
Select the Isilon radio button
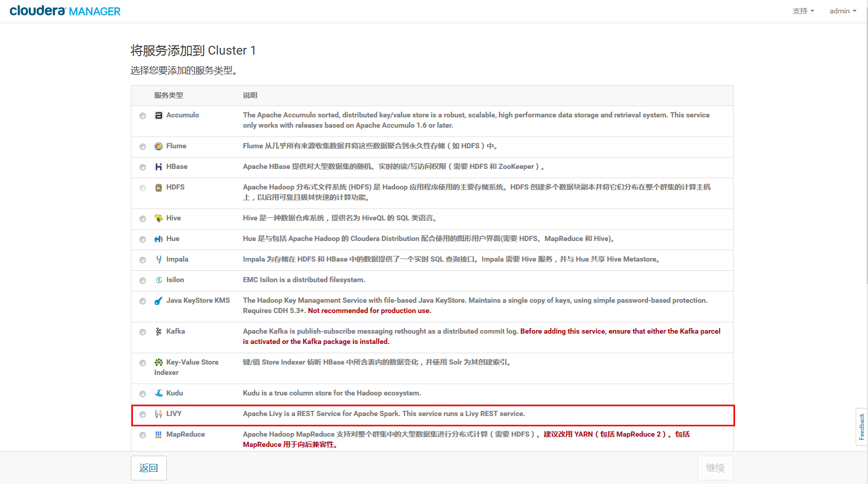click(143, 281)
